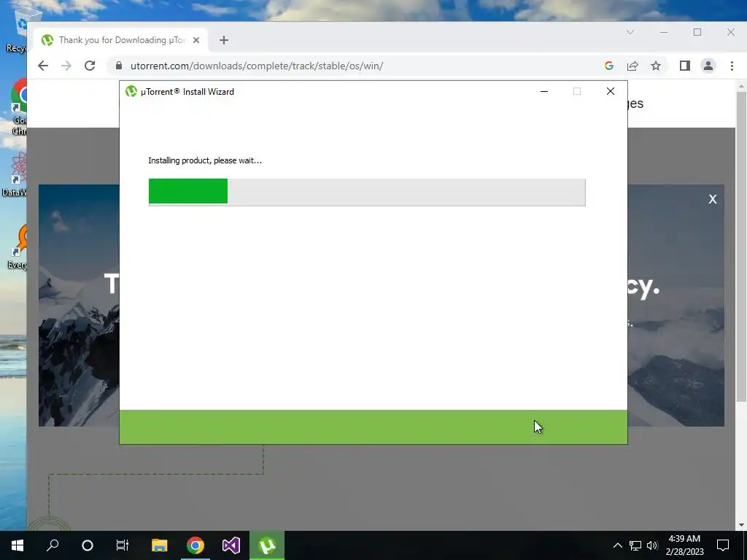The width and height of the screenshot is (747, 560).
Task: Close the µTorrent Install Wizard window
Action: click(611, 91)
